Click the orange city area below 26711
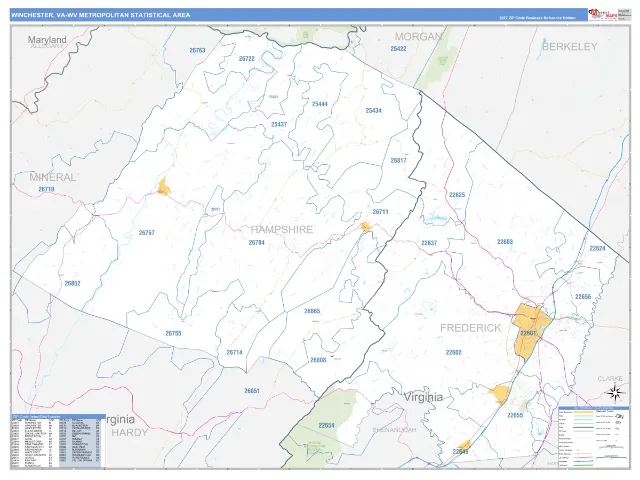This screenshot has height=480, width=640. 366,227
